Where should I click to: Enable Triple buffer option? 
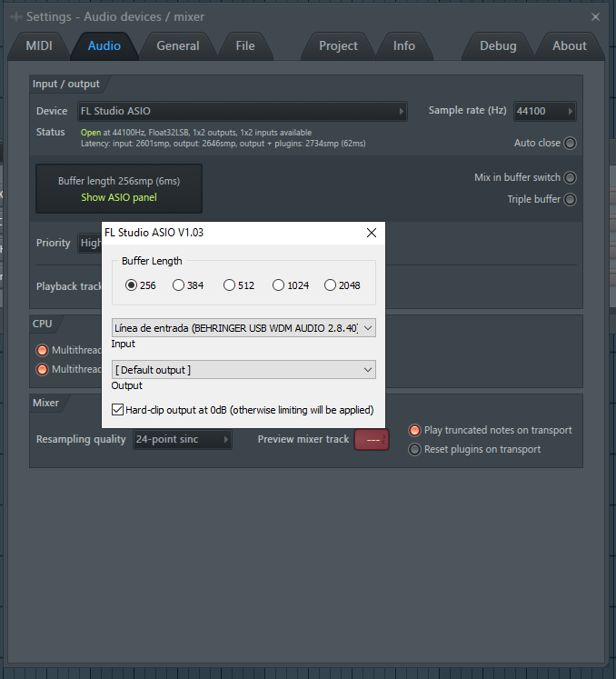pos(571,199)
